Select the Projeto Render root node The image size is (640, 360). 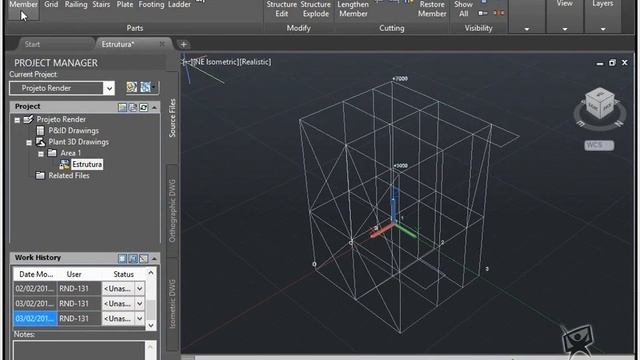click(x=61, y=119)
